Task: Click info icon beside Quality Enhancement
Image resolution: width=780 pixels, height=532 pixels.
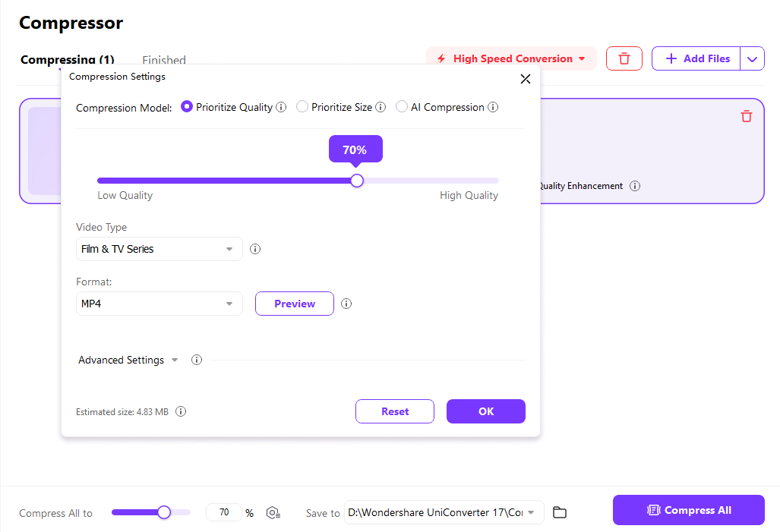Action: click(x=635, y=186)
